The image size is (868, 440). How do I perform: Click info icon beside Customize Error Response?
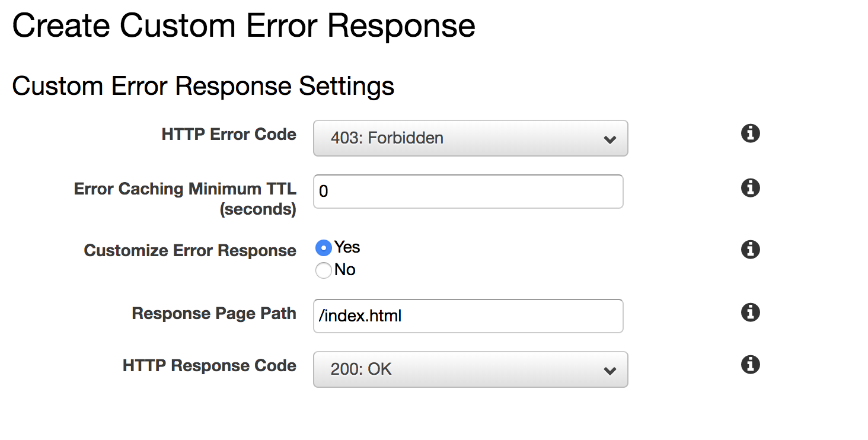pyautogui.click(x=751, y=250)
